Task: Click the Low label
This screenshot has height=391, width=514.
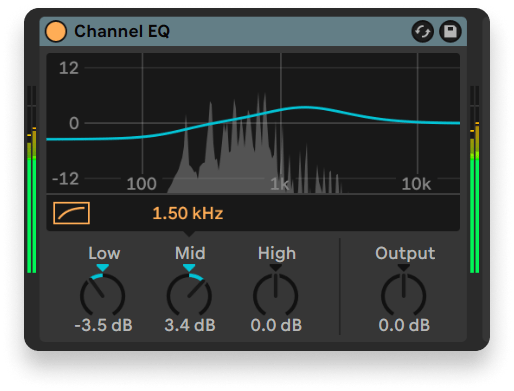Action: click(104, 253)
